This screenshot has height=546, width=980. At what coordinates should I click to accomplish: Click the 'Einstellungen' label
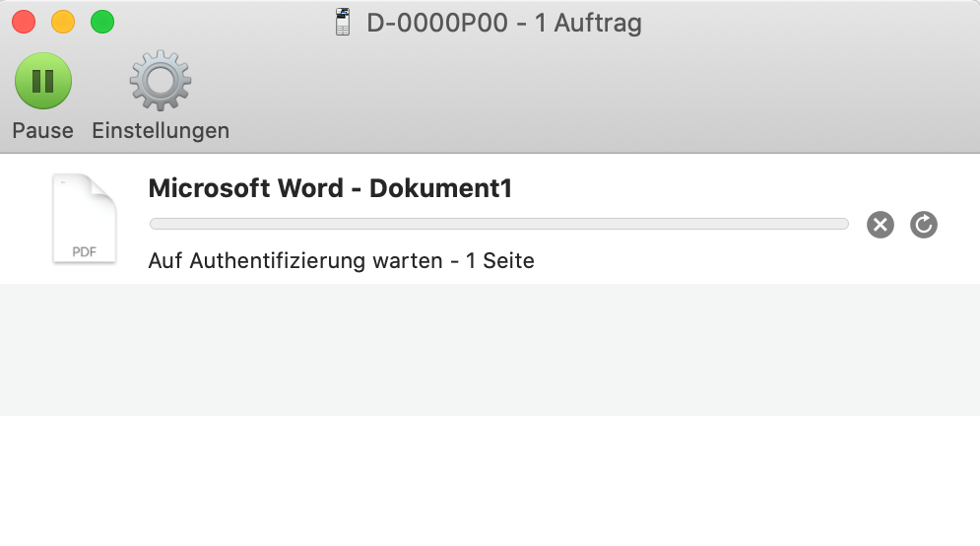[161, 131]
